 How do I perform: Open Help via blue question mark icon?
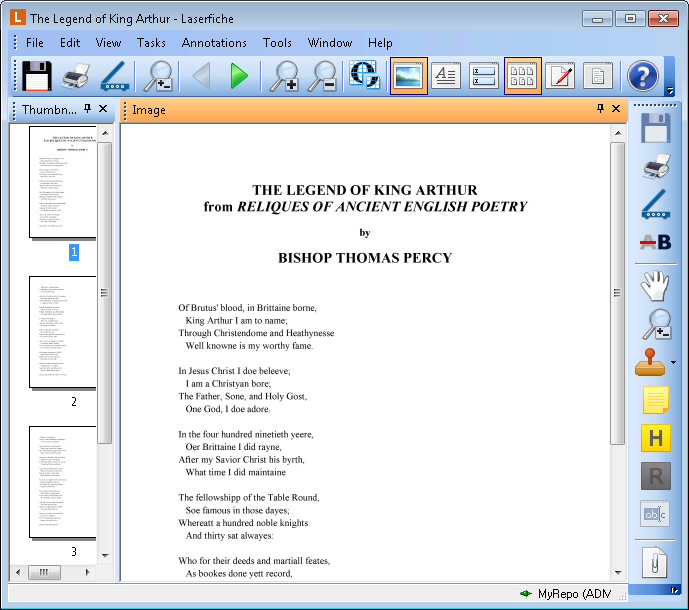point(642,76)
